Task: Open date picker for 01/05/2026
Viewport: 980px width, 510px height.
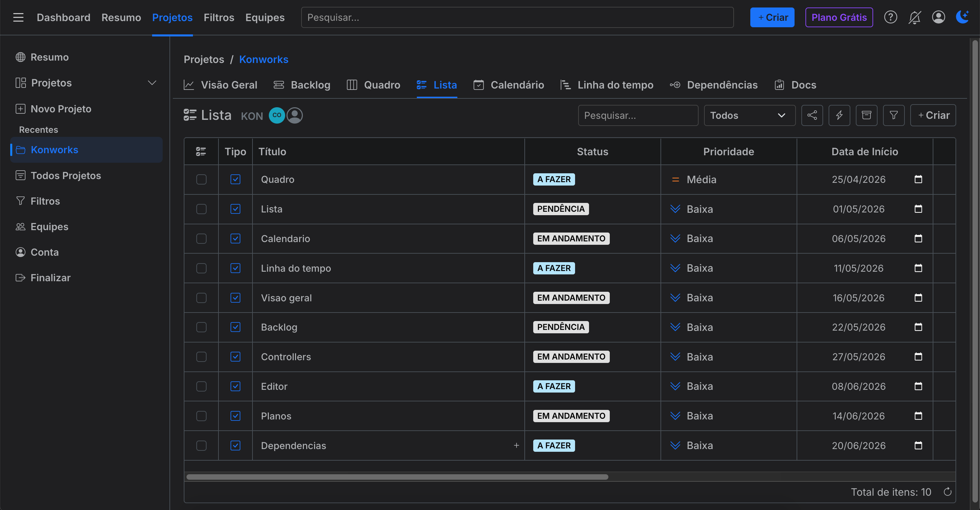Action: coord(918,209)
